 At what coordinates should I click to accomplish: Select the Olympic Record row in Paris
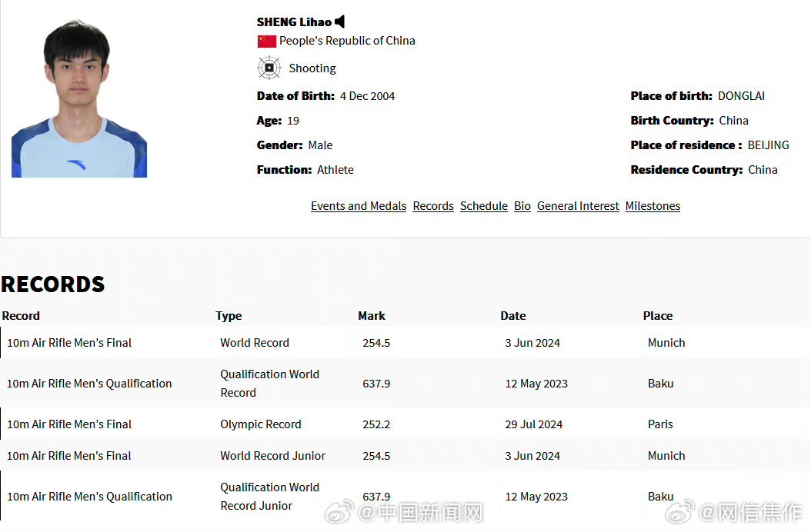261,424
